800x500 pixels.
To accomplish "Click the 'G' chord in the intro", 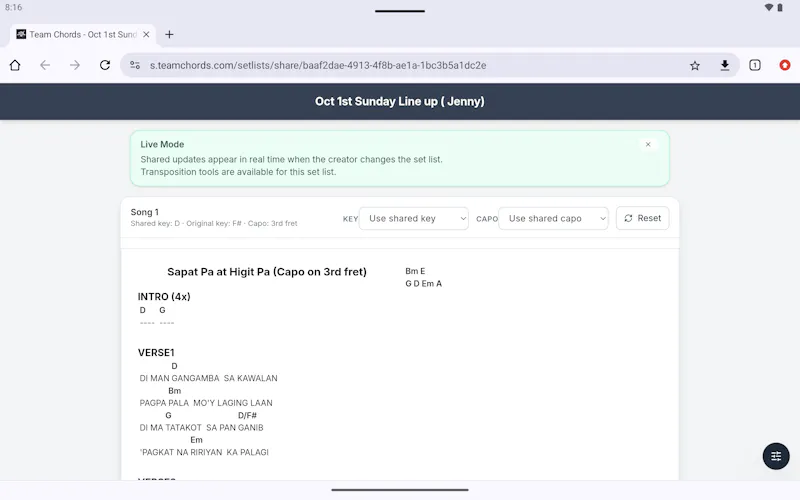I will tap(162, 310).
